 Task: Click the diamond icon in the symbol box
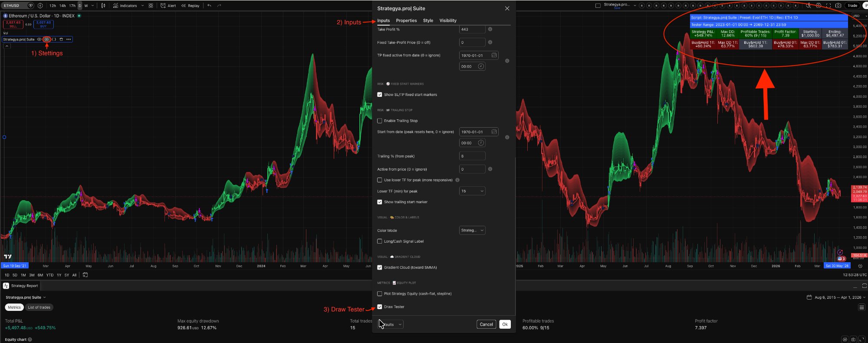(31, 6)
